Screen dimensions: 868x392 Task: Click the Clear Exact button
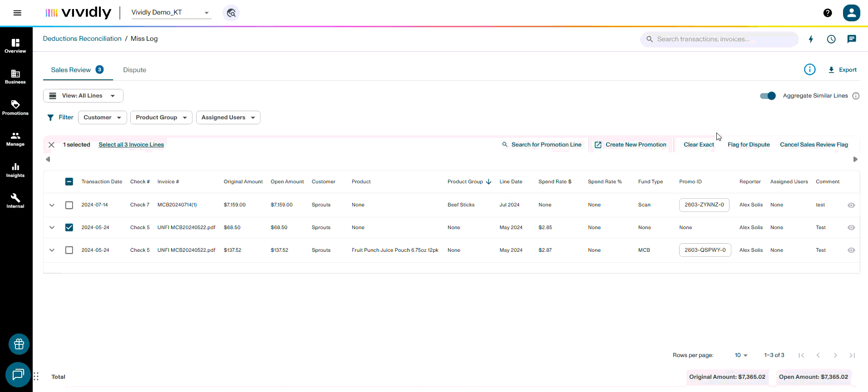(699, 145)
